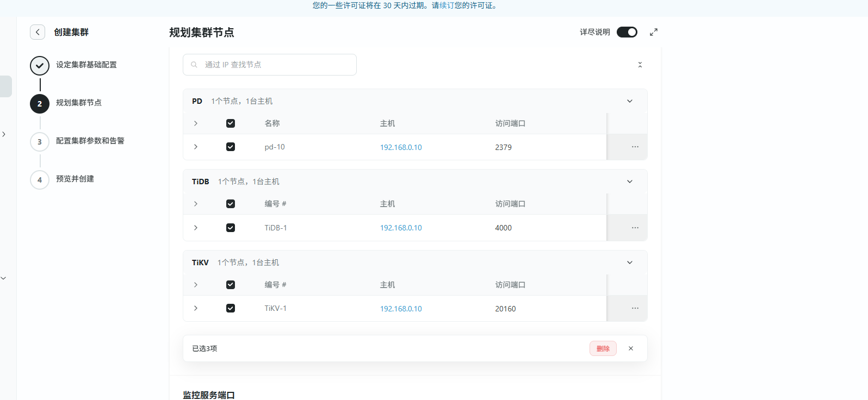Uncheck the select-all checkbox in TiDB header
Screen dimensions: 868x400
tap(231, 204)
